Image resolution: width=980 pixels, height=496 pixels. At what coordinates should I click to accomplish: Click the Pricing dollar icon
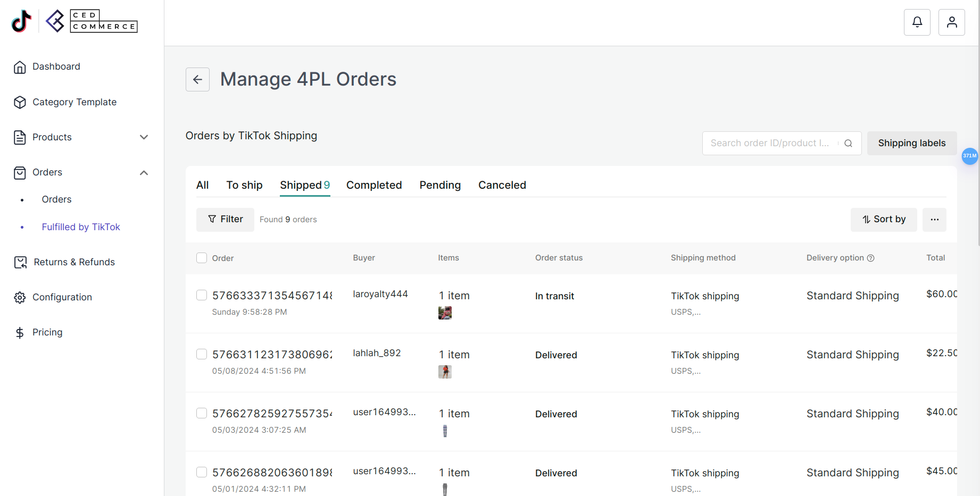[20, 333]
